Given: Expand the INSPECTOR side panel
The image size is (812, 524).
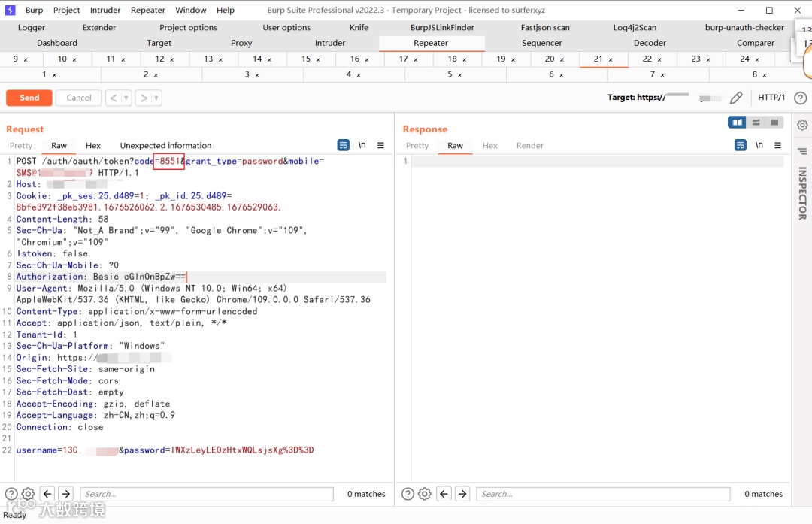Looking at the screenshot, I should (802, 193).
